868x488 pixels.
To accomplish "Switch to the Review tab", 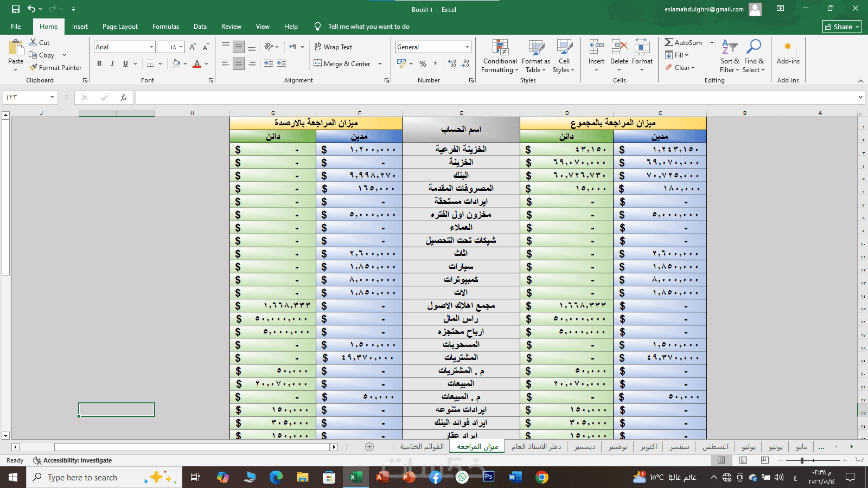I will [x=231, y=27].
